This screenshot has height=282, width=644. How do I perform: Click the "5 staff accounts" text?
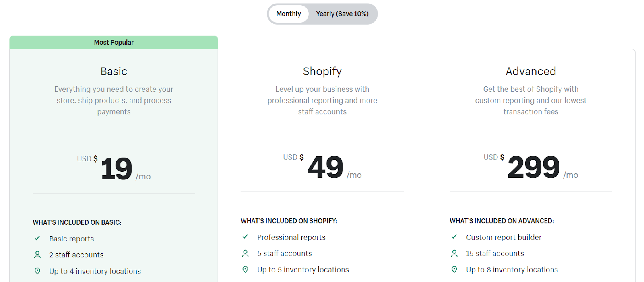click(x=285, y=253)
